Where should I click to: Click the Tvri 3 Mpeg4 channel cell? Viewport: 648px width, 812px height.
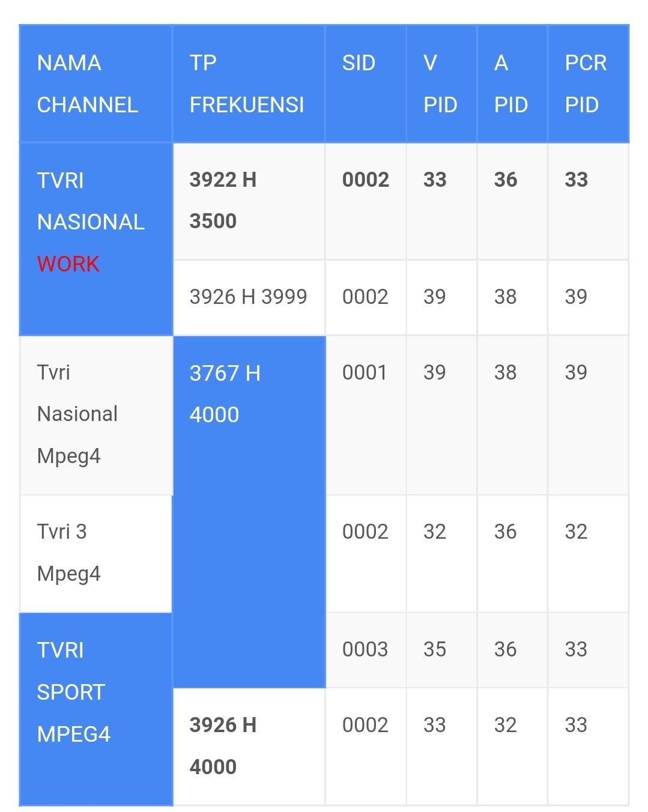pyautogui.click(x=96, y=554)
